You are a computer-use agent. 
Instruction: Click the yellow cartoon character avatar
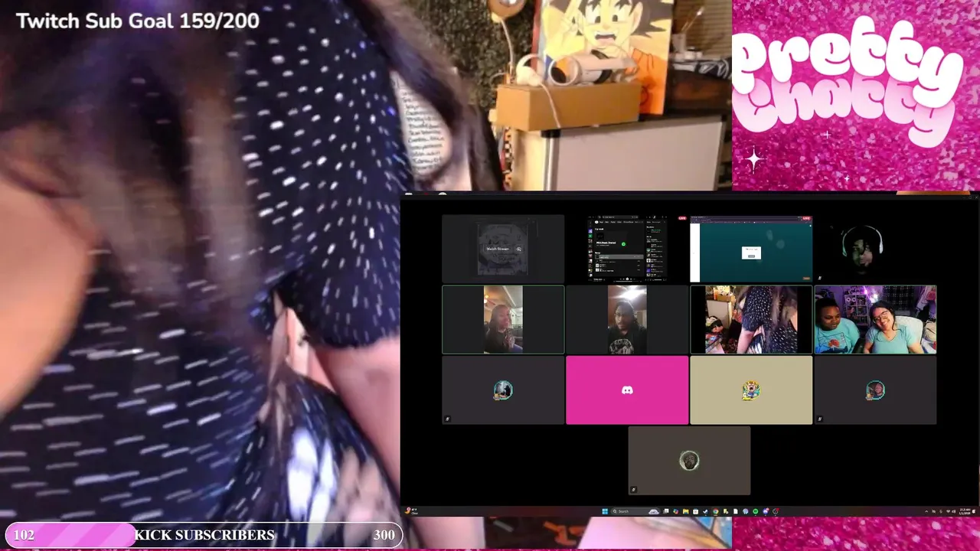(751, 390)
